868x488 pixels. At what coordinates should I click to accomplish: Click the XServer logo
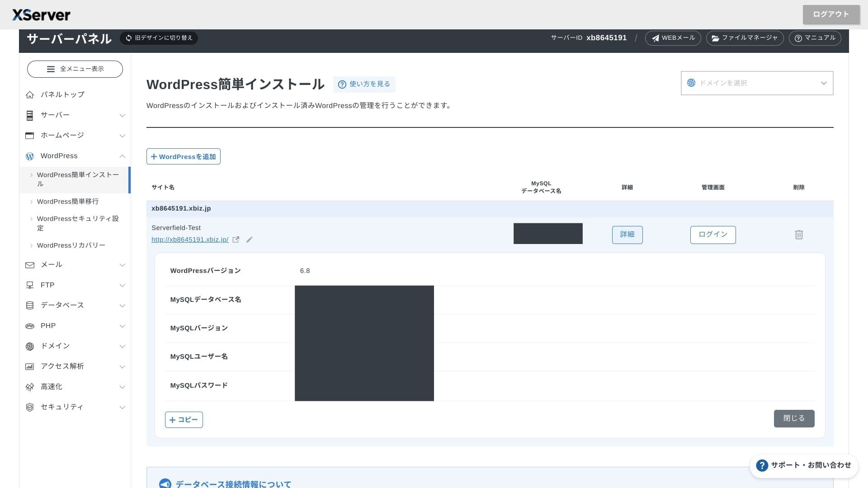pos(41,15)
